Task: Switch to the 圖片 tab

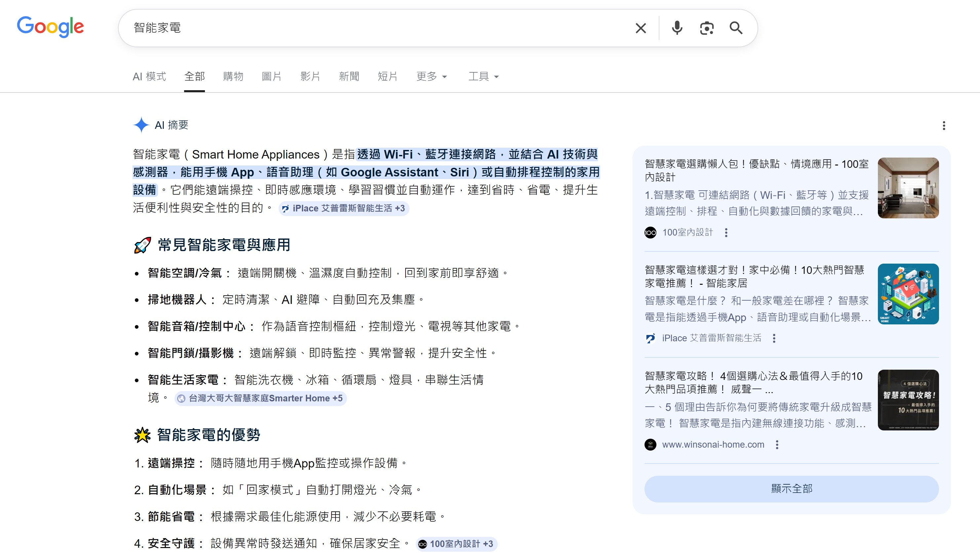Action: point(271,76)
